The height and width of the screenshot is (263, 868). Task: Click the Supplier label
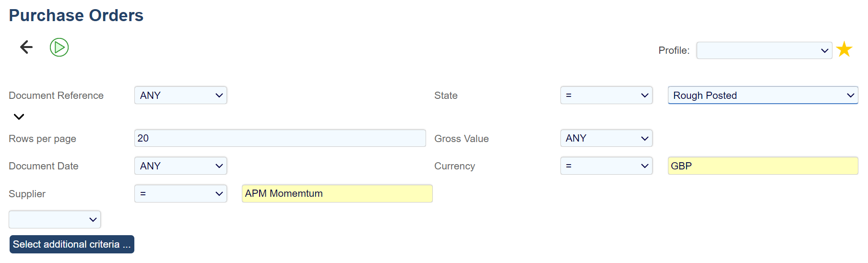(x=27, y=194)
